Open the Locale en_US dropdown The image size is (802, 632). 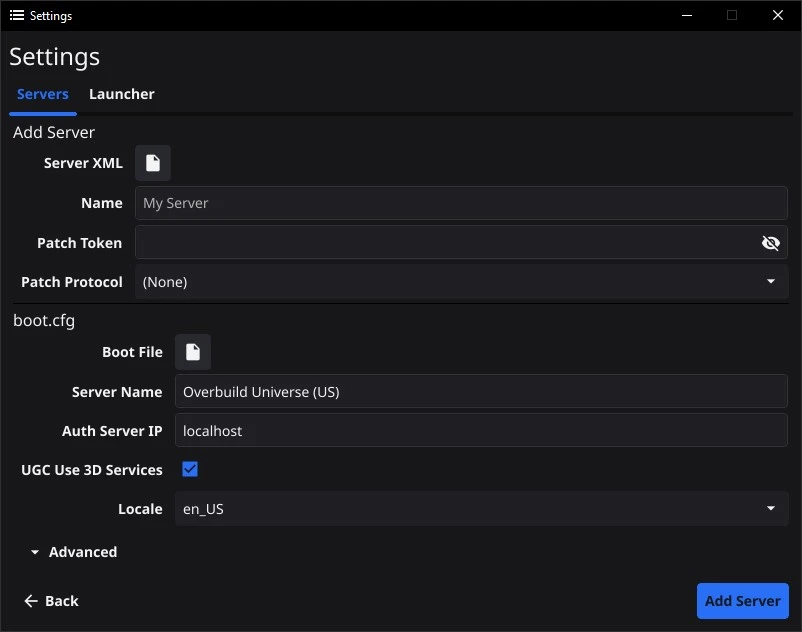[481, 509]
